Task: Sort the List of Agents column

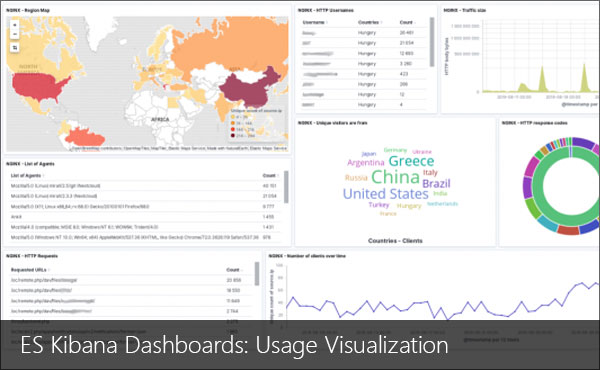Action: [x=27, y=176]
